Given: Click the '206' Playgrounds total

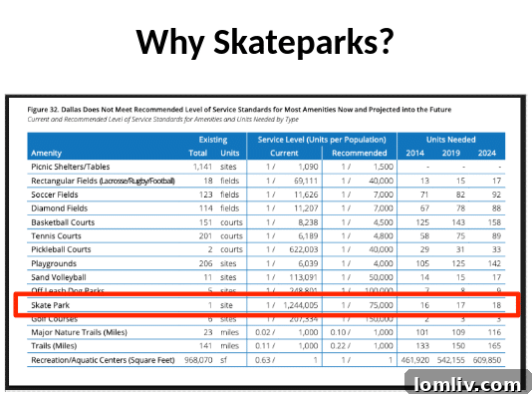Looking at the screenshot, I should 205,263.
